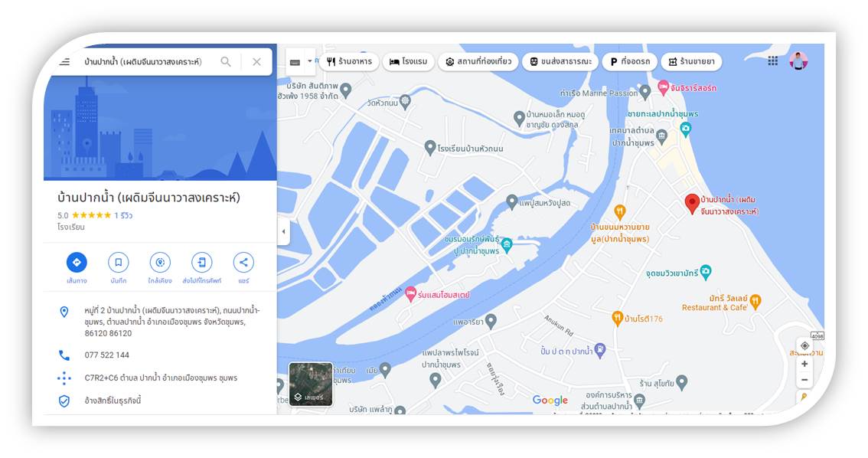Select the แพปูสมหวังปูสด pin
This screenshot has height=458, width=868.
click(512, 201)
